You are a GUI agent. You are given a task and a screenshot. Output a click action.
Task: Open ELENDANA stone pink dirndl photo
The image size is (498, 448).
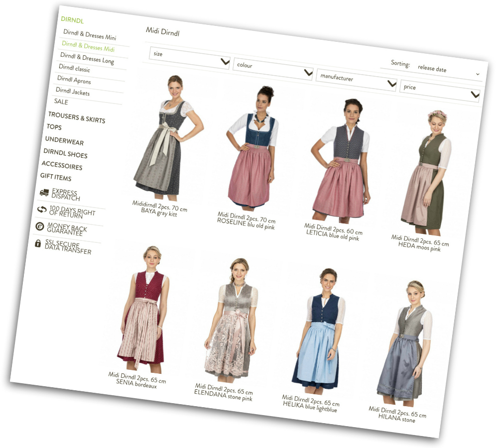(x=231, y=320)
